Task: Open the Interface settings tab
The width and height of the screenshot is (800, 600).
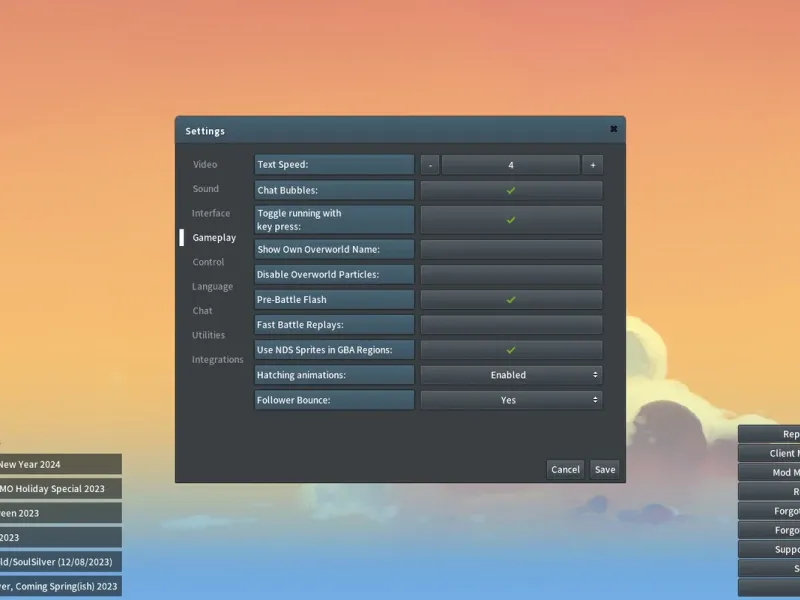Action: coord(211,213)
